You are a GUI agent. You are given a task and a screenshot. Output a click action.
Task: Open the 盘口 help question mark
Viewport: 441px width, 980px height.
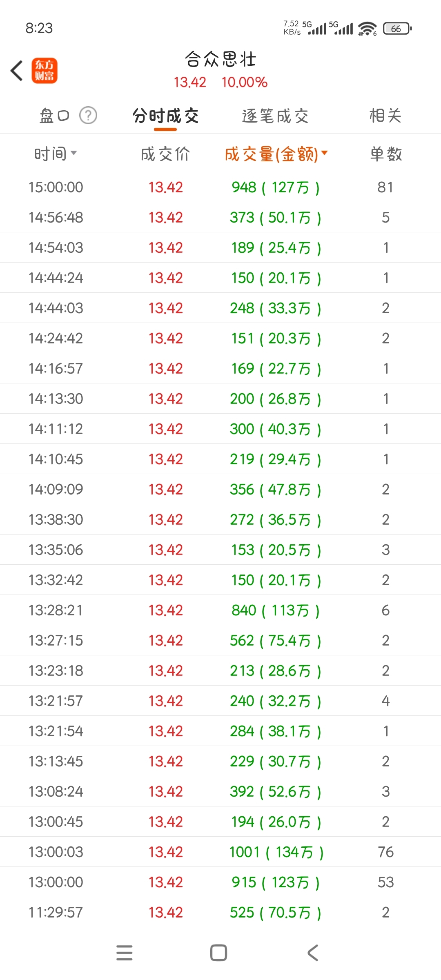tap(88, 116)
